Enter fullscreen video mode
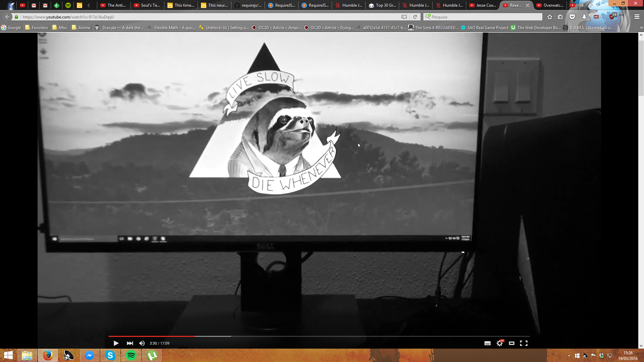The image size is (644, 362). tap(524, 343)
